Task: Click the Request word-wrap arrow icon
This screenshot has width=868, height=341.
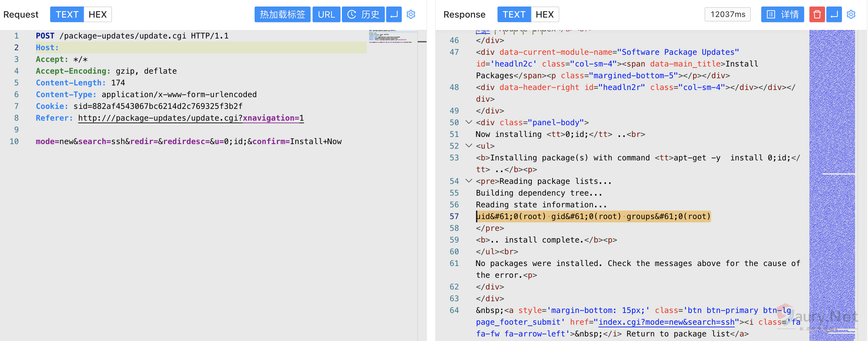Action: [x=394, y=14]
